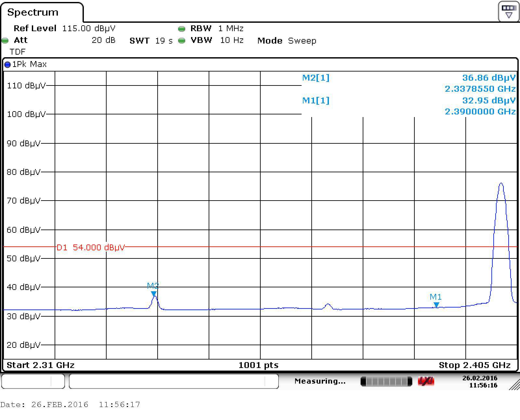The width and height of the screenshot is (520, 420).
Task: Click the TDF label
Action: [18, 52]
